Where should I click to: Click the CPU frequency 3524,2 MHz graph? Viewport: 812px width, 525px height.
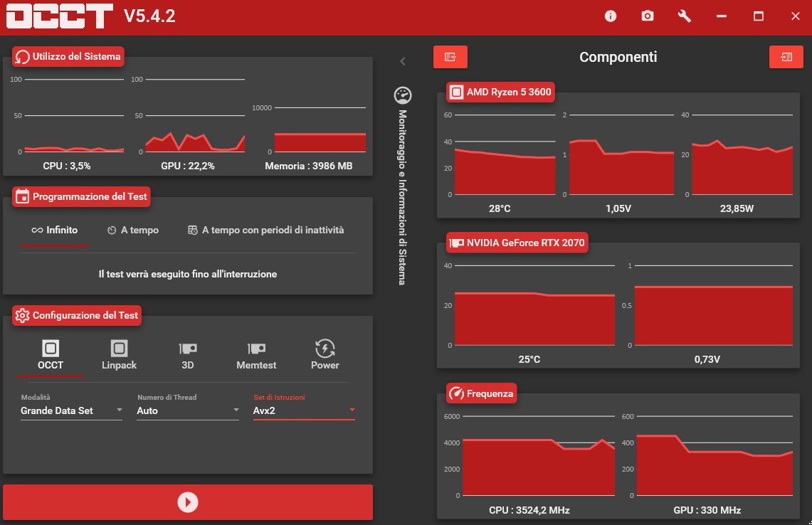click(x=539, y=456)
